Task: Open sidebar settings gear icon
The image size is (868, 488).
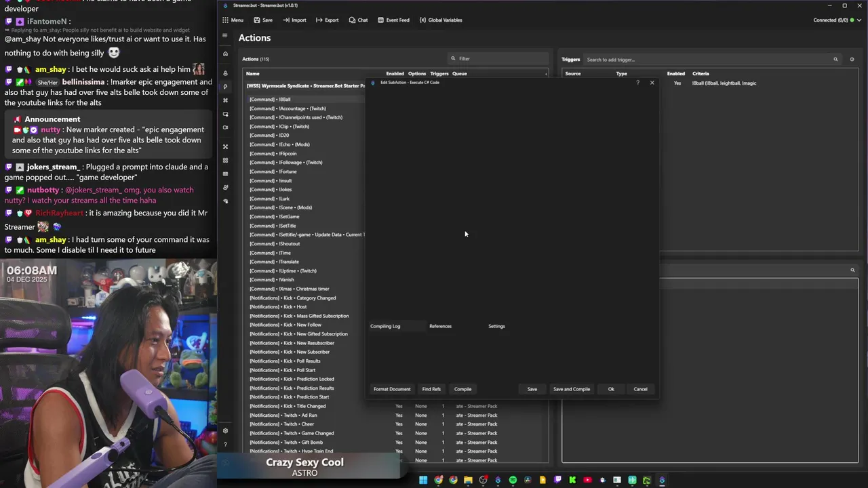Action: [225, 430]
